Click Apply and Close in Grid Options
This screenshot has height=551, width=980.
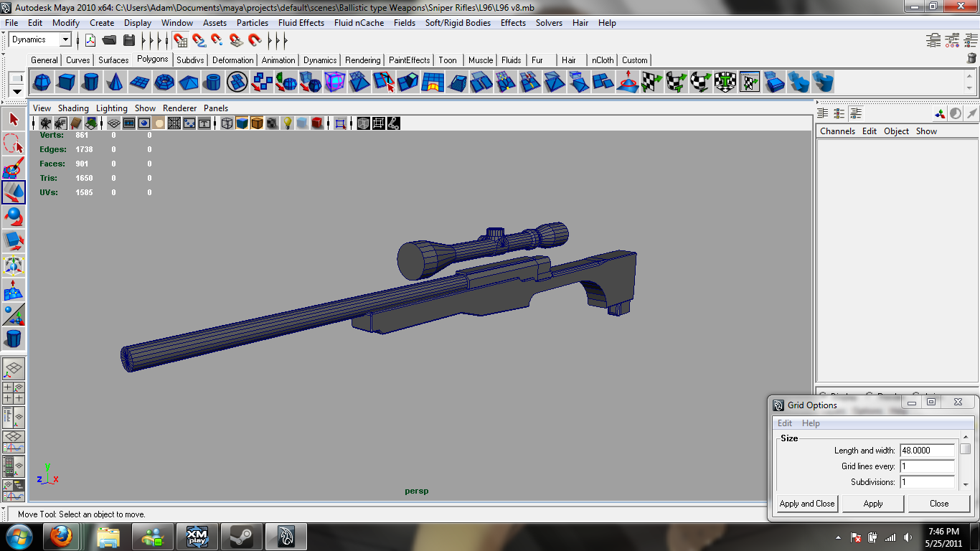(x=806, y=503)
